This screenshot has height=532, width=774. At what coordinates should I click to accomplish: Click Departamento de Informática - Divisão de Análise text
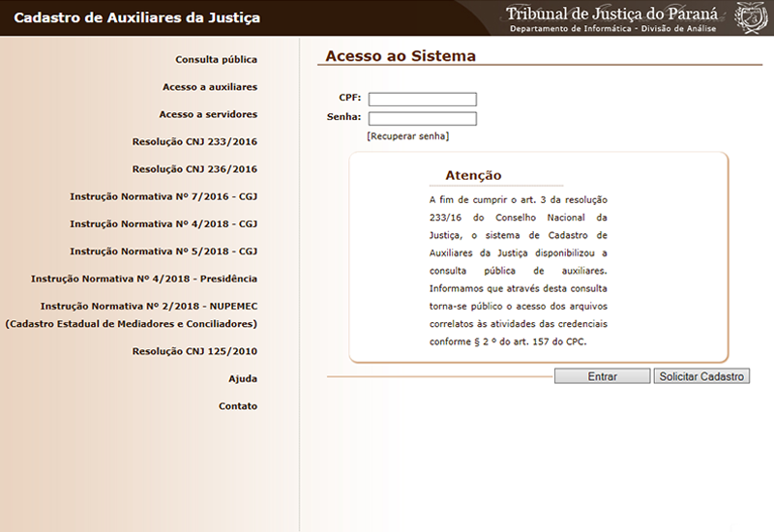click(612, 29)
